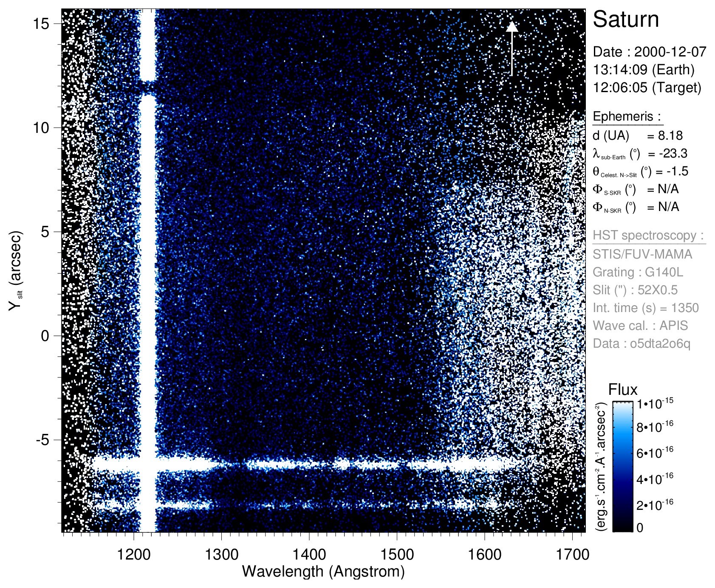715x588 pixels.
Task: Click the Data : o5dta2o6q label
Action: click(x=642, y=343)
